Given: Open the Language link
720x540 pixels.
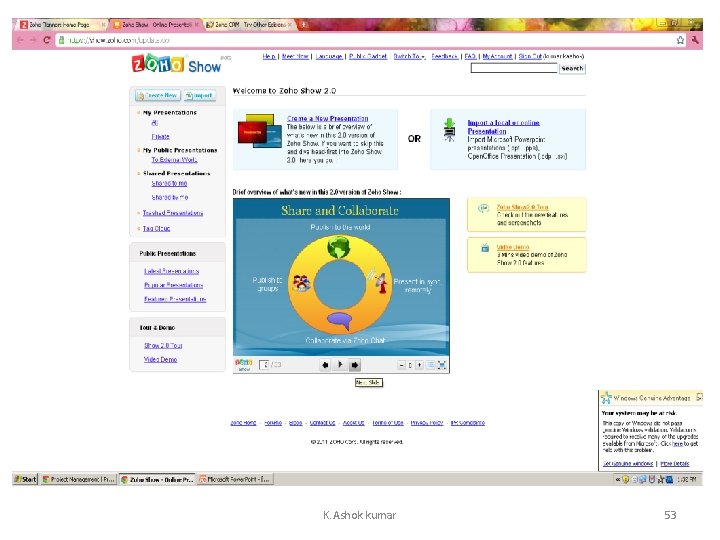Looking at the screenshot, I should [329, 56].
